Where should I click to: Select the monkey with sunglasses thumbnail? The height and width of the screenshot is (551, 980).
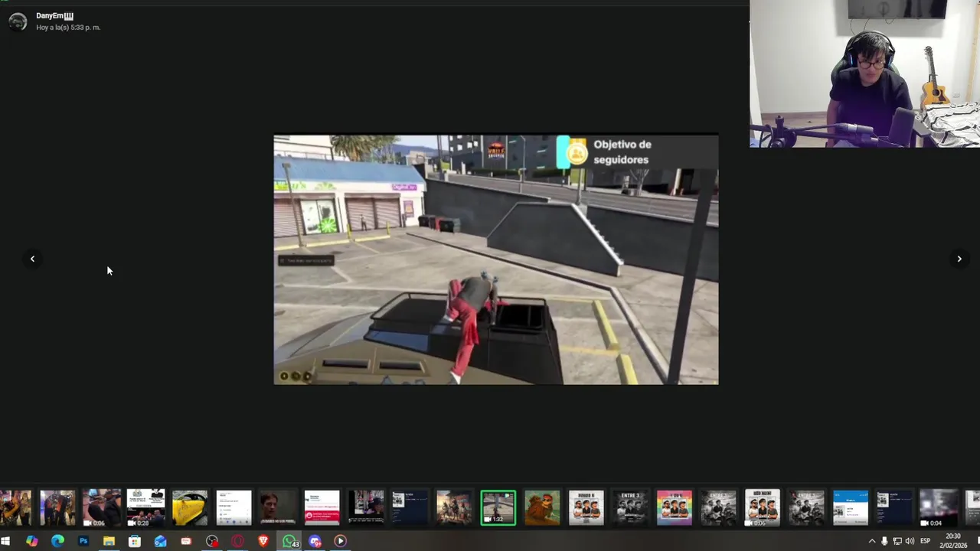542,507
